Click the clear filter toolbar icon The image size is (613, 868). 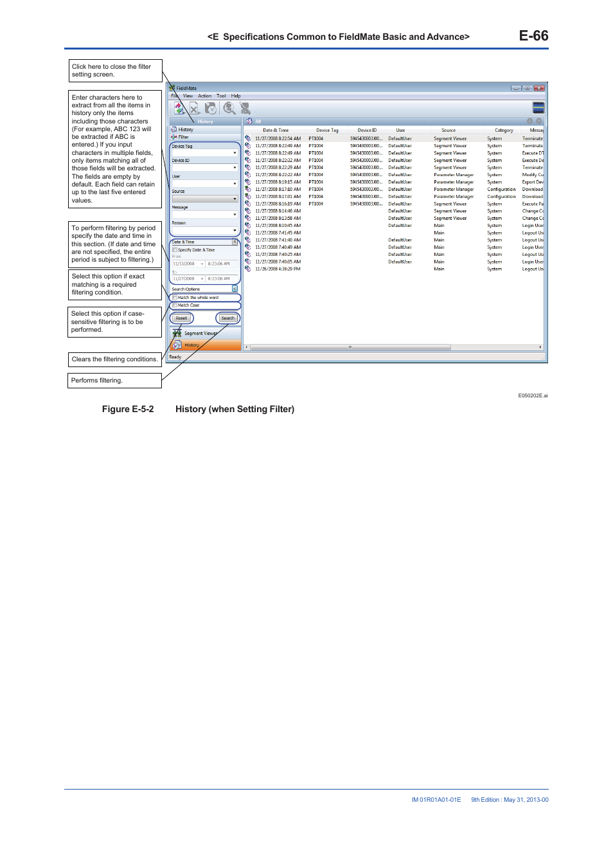[245, 109]
